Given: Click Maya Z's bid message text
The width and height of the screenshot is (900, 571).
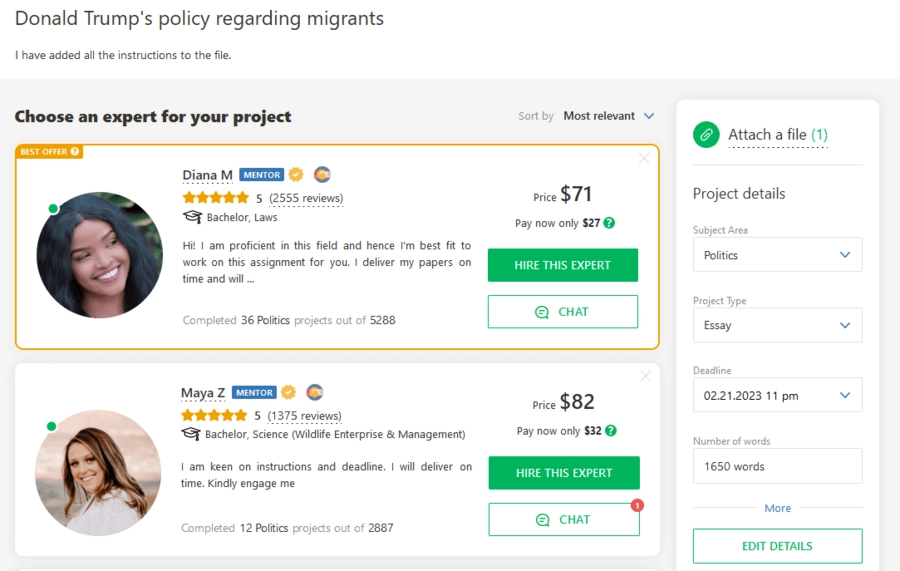Looking at the screenshot, I should point(326,475).
